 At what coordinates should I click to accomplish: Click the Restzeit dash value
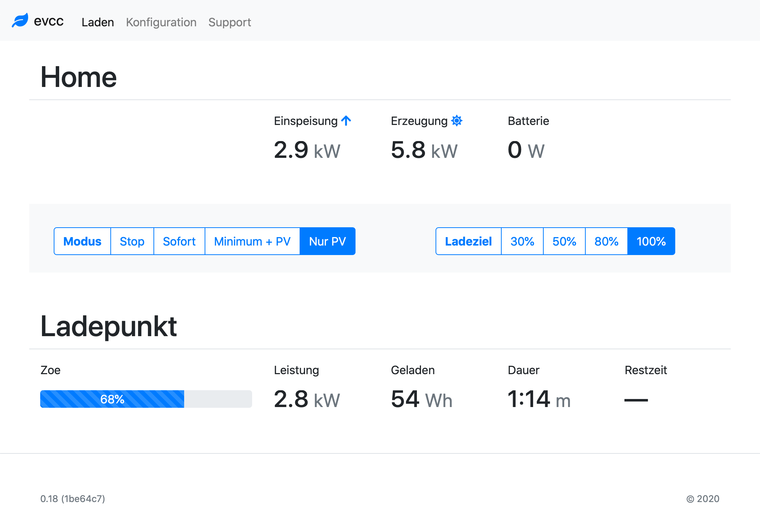pos(636,400)
